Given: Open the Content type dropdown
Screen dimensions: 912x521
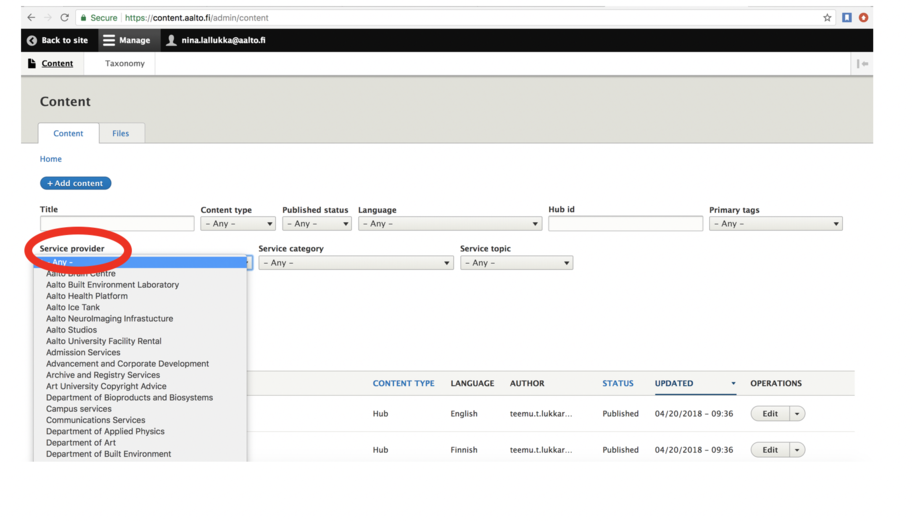Looking at the screenshot, I should (238, 224).
